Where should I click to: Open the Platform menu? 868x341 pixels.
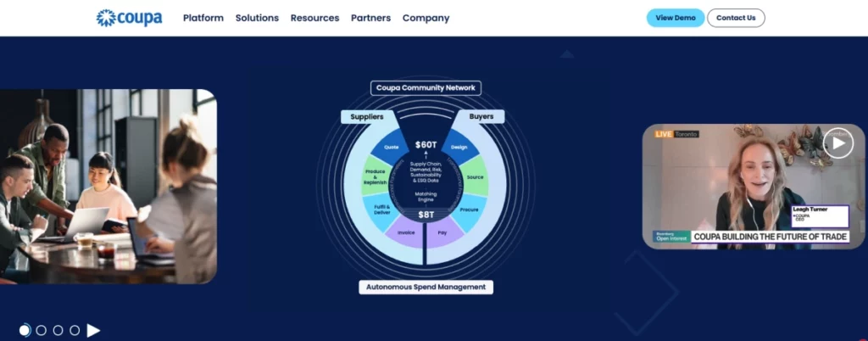pyautogui.click(x=203, y=18)
